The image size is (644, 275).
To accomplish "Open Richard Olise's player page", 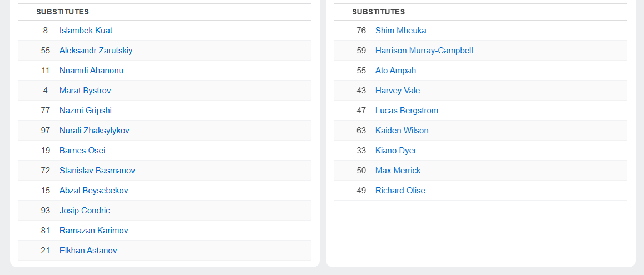I will (x=400, y=191).
